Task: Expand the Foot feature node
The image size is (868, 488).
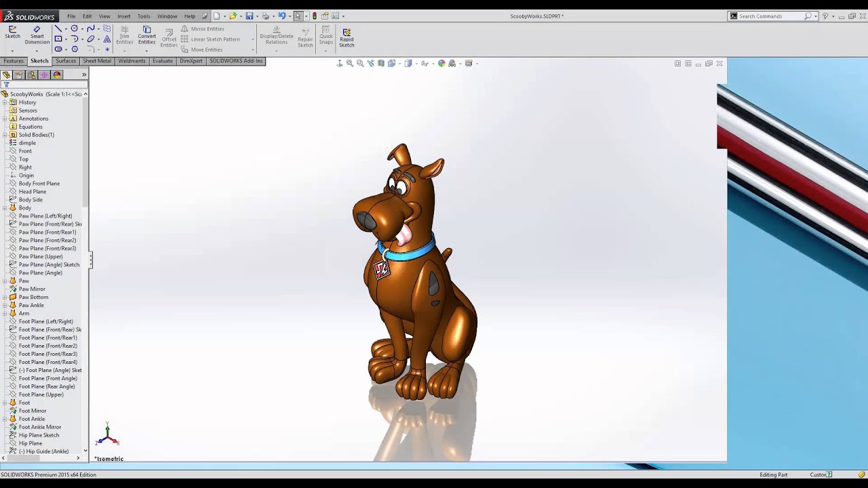Action: pyautogui.click(x=4, y=403)
